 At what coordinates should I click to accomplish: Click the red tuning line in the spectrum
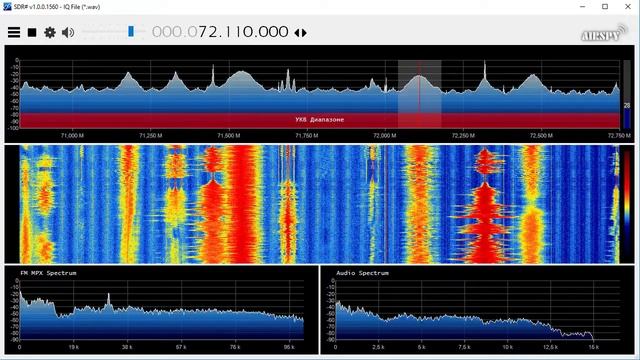[x=419, y=94]
